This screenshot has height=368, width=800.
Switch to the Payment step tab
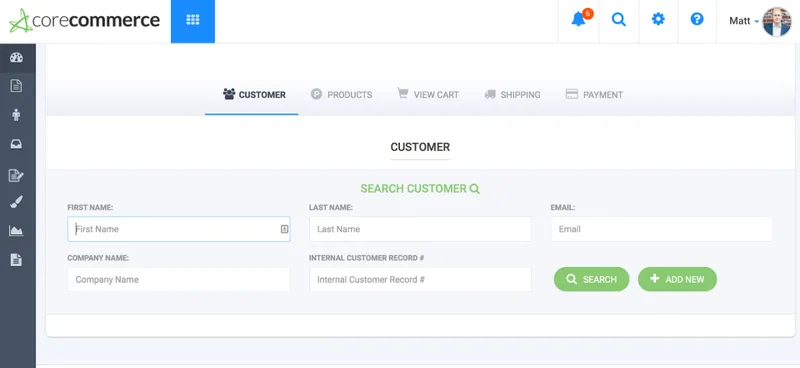point(594,94)
